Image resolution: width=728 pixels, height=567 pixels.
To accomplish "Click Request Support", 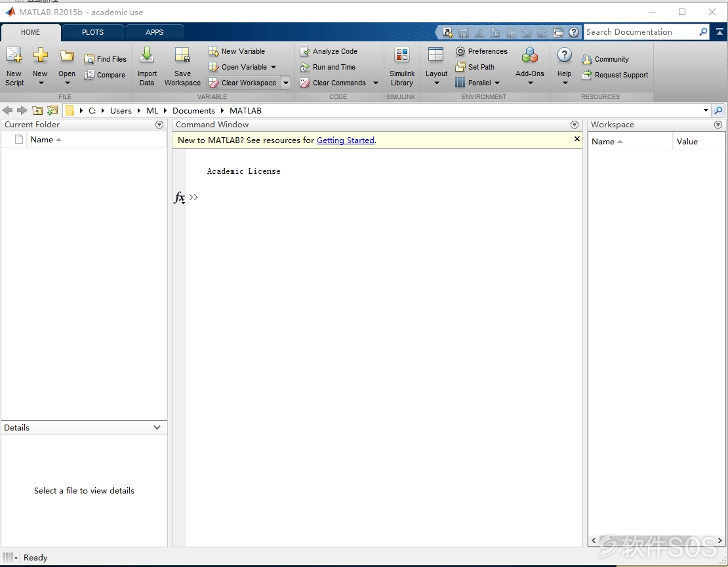I will (x=615, y=75).
